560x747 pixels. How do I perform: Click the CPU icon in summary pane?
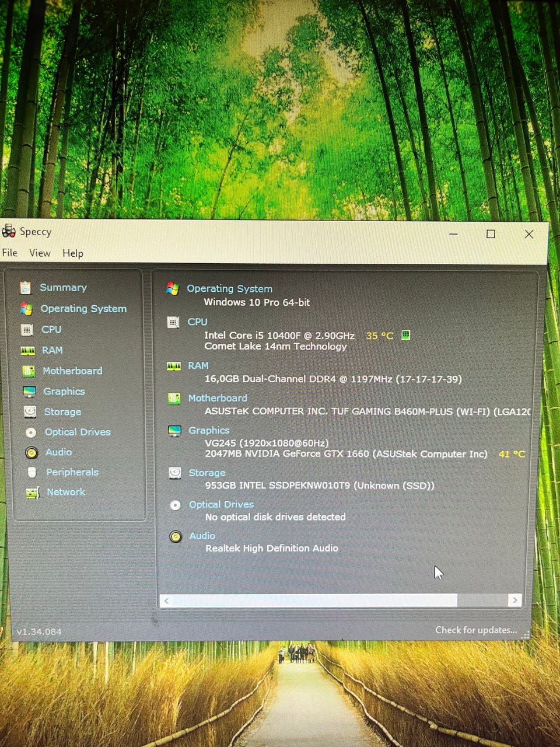pos(173,322)
